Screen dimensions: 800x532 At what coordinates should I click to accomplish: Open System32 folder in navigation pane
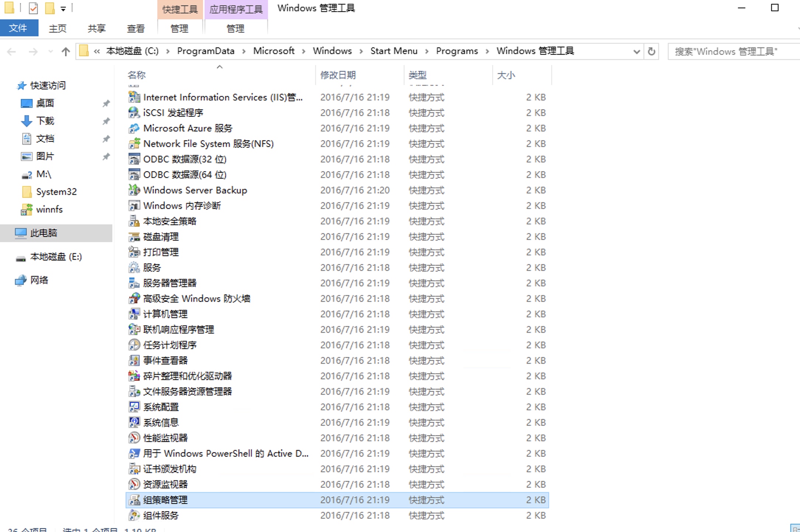coord(56,191)
